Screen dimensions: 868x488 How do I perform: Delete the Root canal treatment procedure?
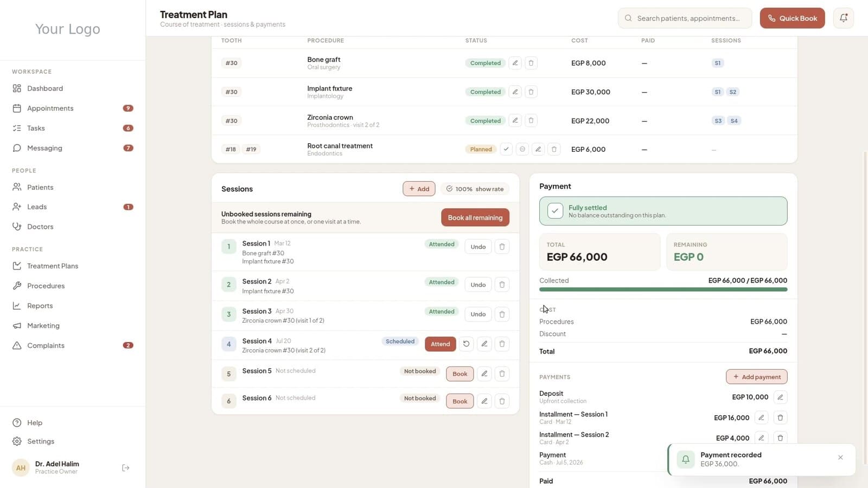coord(554,149)
